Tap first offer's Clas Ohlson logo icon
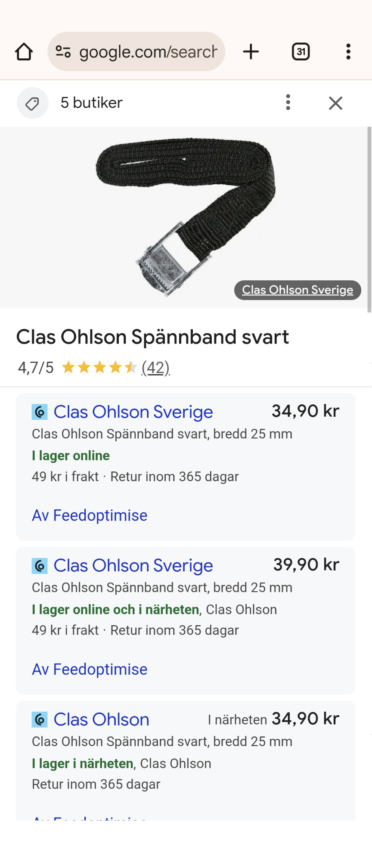Image resolution: width=372 pixels, height=868 pixels. point(40,412)
